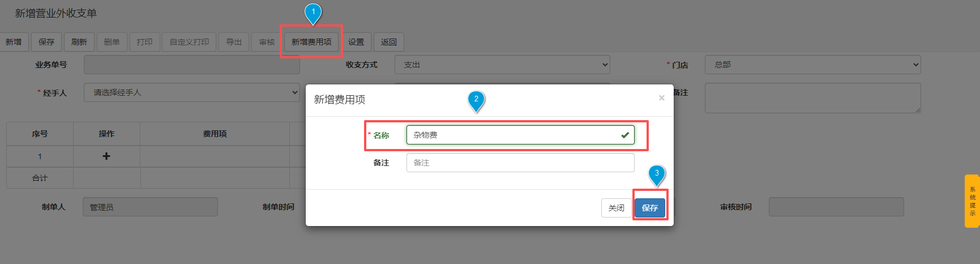Click the 关闭 button in dialog
Viewport: 980px width, 264px height.
click(616, 208)
